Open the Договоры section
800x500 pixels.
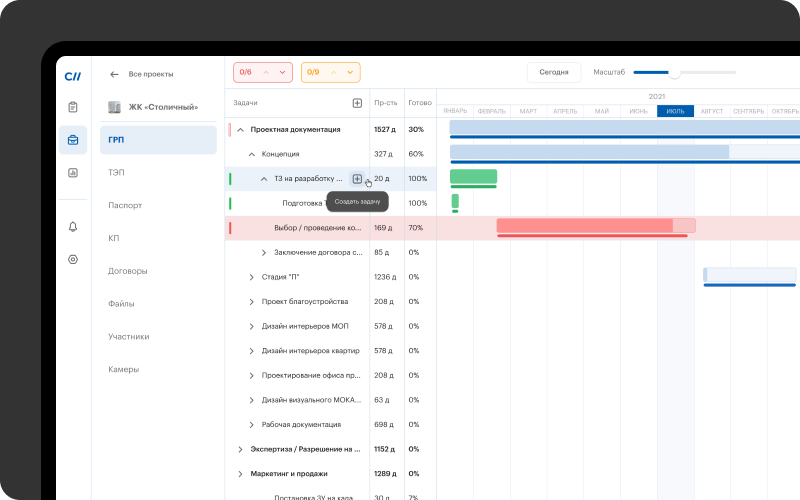128,271
